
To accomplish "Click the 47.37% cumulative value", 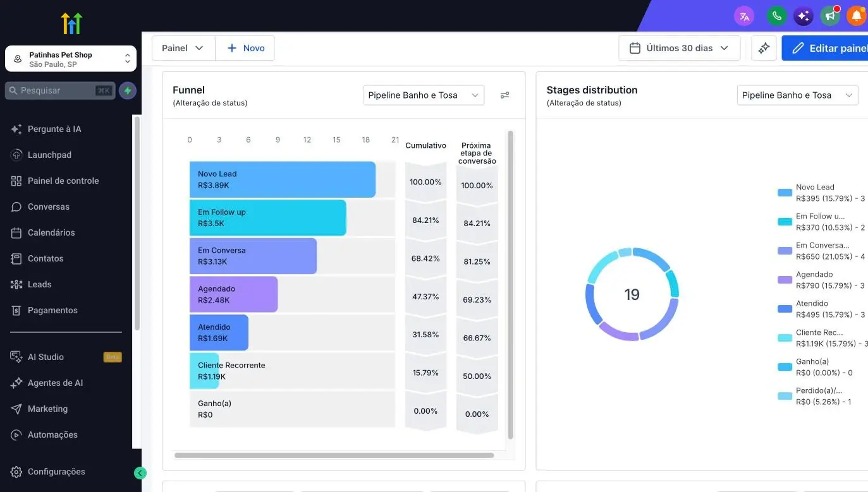I will click(426, 296).
